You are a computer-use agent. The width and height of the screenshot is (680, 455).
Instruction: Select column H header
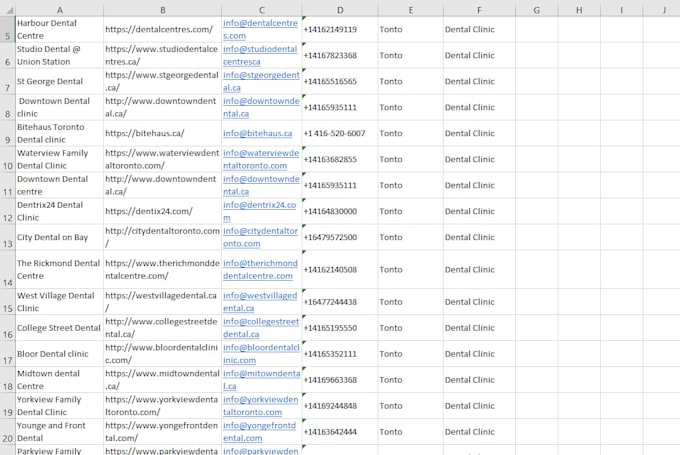579,10
